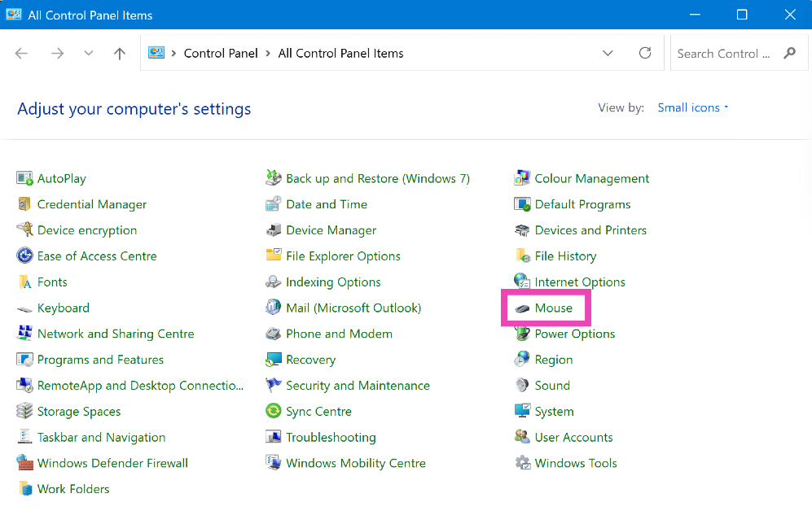The width and height of the screenshot is (812, 511).
Task: Open the Power Options icon
Action: pos(522,334)
